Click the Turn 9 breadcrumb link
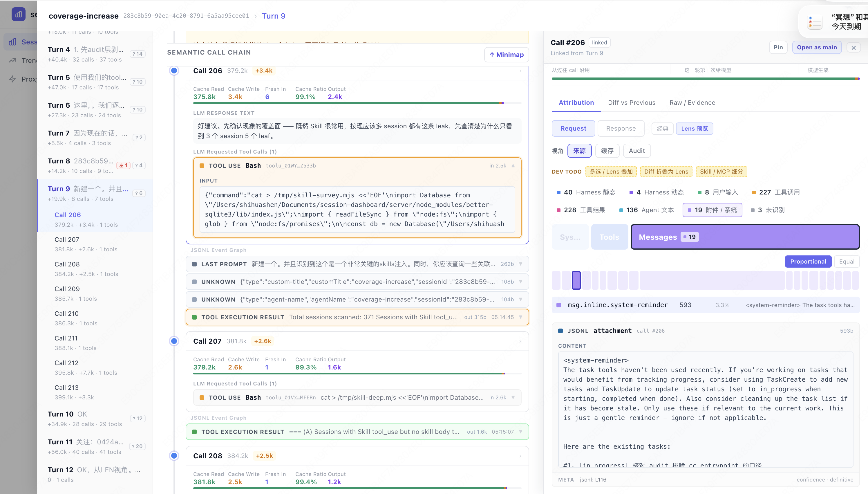The width and height of the screenshot is (868, 494). pyautogui.click(x=274, y=16)
